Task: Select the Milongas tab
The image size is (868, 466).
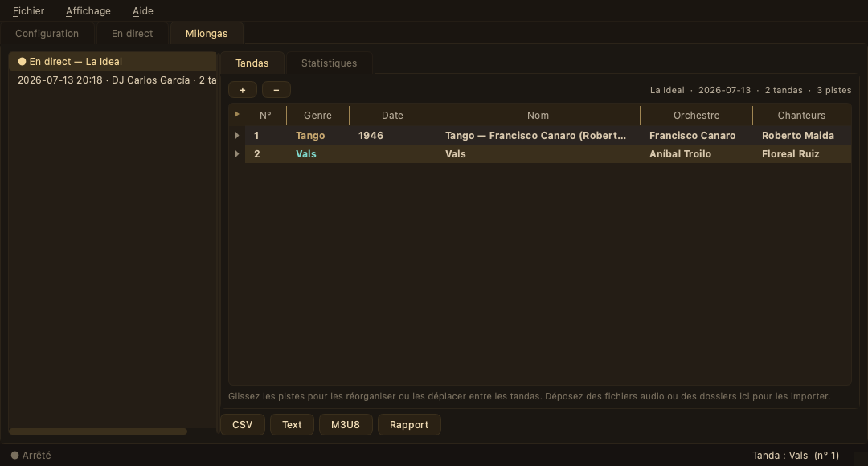Action: [x=207, y=33]
